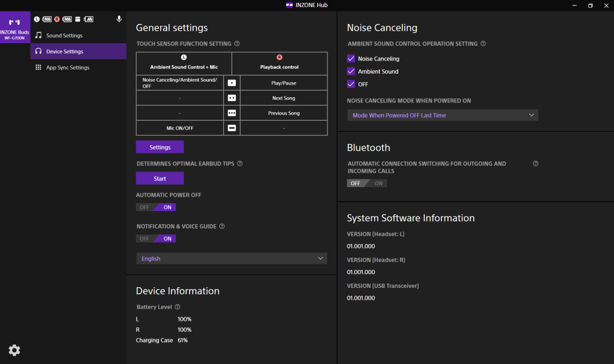
Task: Toggle the Bluetooth automatic connection switching switch
Action: point(367,183)
